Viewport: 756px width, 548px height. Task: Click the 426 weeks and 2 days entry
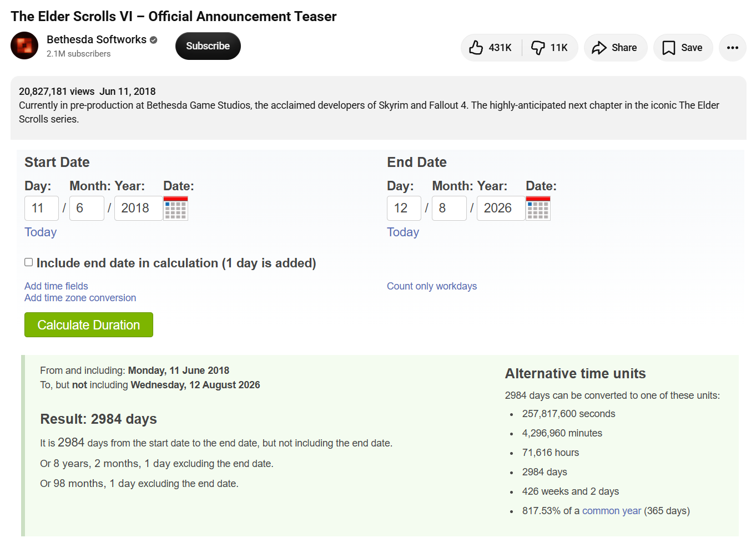(571, 491)
